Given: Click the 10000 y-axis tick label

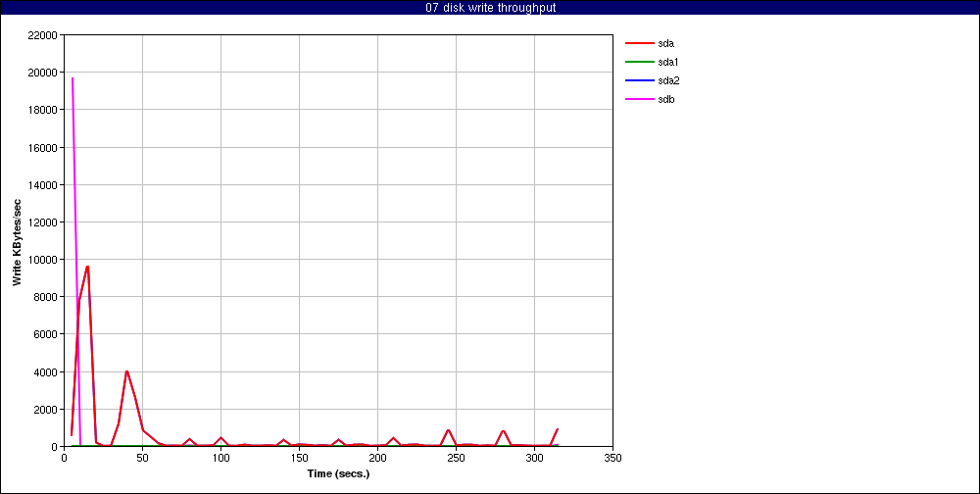Looking at the screenshot, I should click(x=43, y=260).
